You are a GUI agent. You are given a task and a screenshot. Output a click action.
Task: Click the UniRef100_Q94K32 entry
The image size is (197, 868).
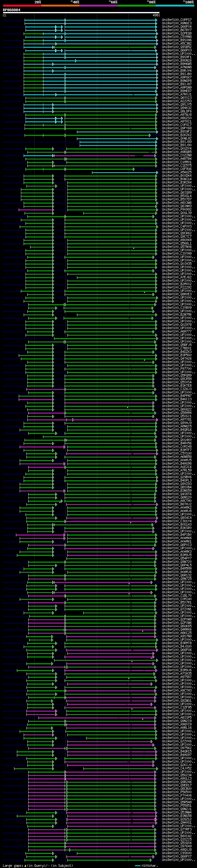click(177, 108)
